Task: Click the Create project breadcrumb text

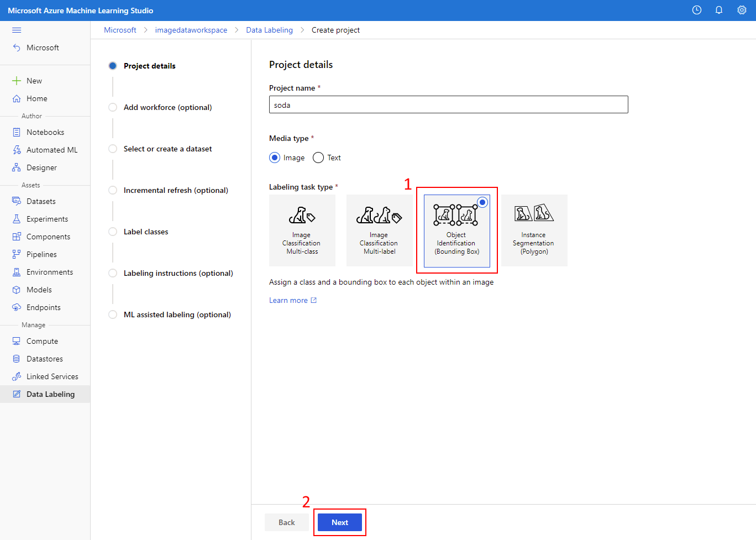Action: (x=335, y=30)
